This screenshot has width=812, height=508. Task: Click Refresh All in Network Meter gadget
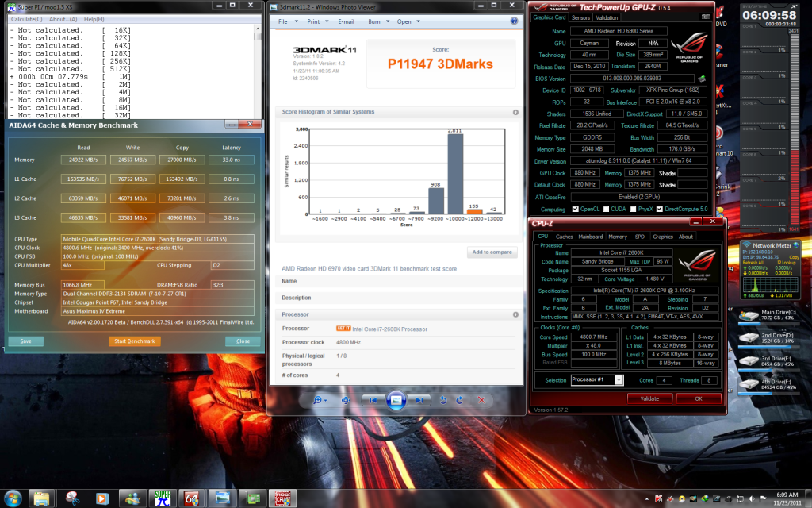tap(753, 263)
